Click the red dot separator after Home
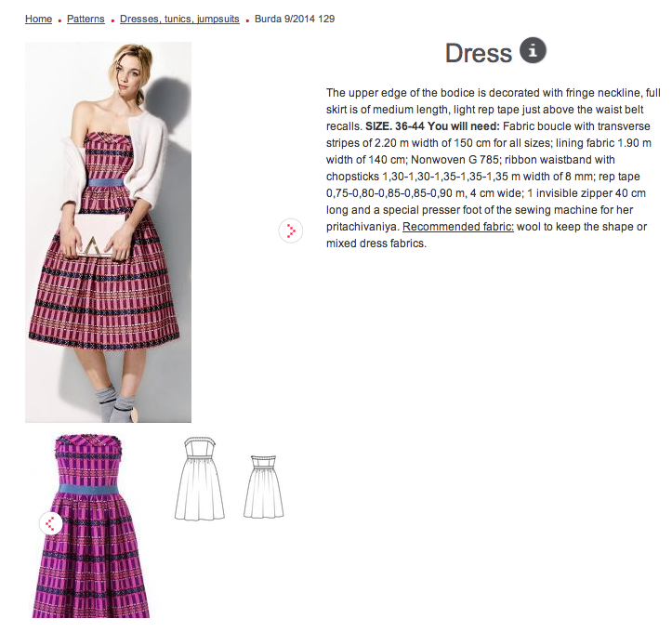Viewport: 672px width, 632px height. (x=59, y=20)
